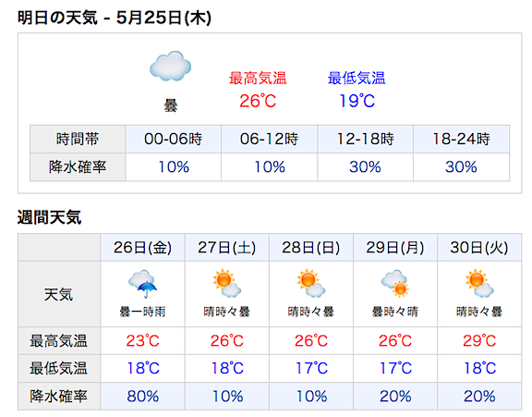The width and height of the screenshot is (532, 417).
Task: Click the 降水確率 row label in weekly table
Action: (59, 396)
